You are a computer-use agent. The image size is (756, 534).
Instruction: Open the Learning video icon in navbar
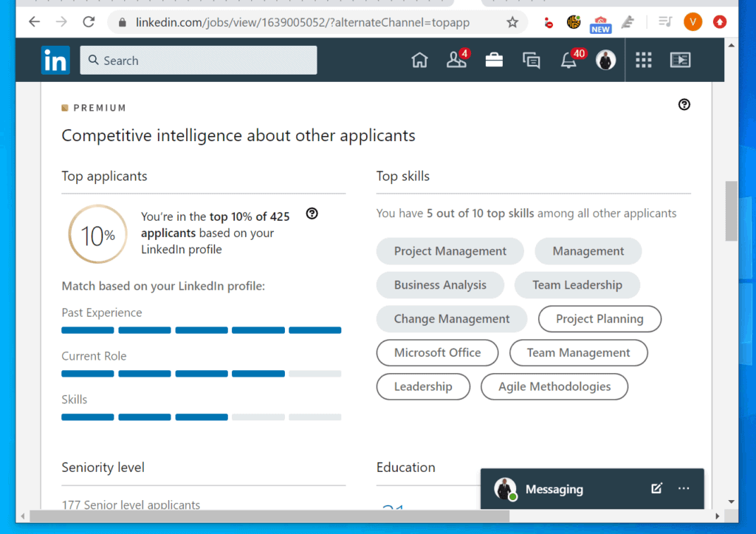pos(680,60)
